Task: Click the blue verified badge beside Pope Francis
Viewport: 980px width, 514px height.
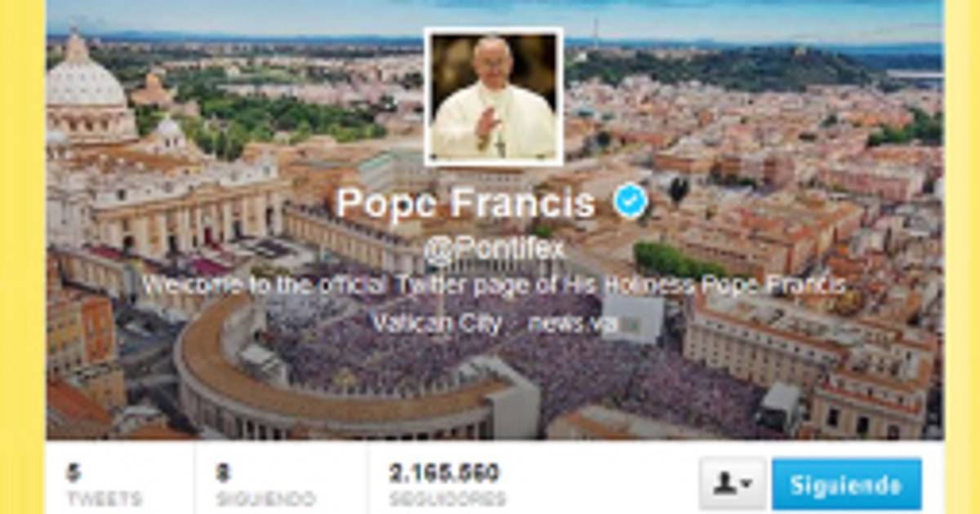Action: pyautogui.click(x=630, y=202)
